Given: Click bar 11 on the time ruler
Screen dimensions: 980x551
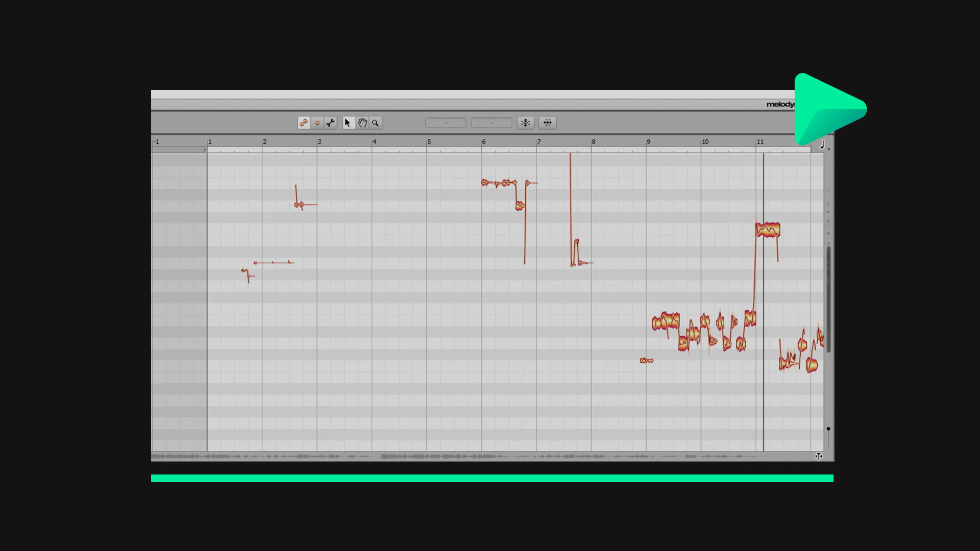Looking at the screenshot, I should click(760, 142).
